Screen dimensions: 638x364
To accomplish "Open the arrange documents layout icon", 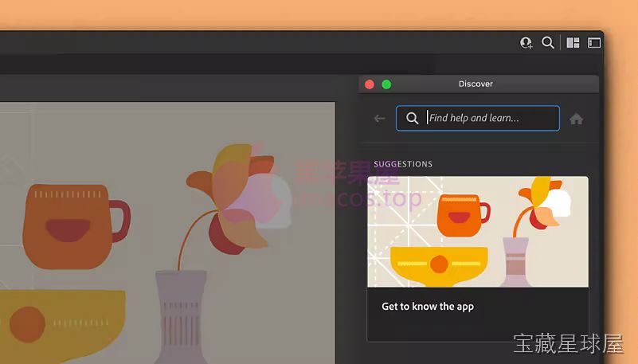I will [573, 43].
